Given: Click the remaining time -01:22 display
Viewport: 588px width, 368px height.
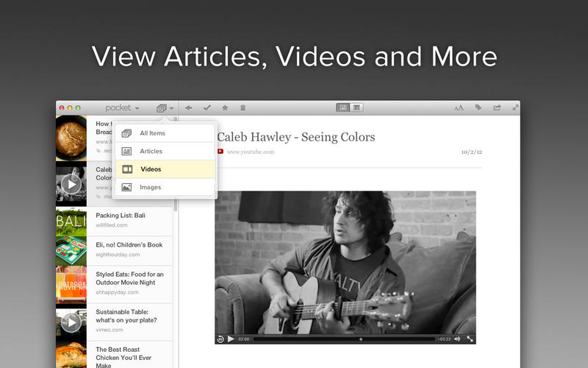Looking at the screenshot, I should coord(445,339).
